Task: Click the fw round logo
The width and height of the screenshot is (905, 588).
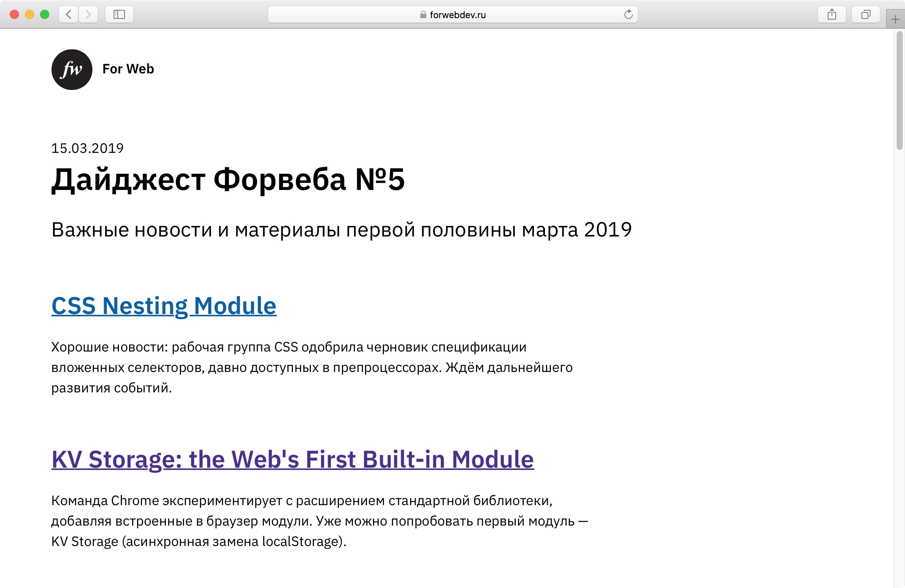Action: coord(72,70)
